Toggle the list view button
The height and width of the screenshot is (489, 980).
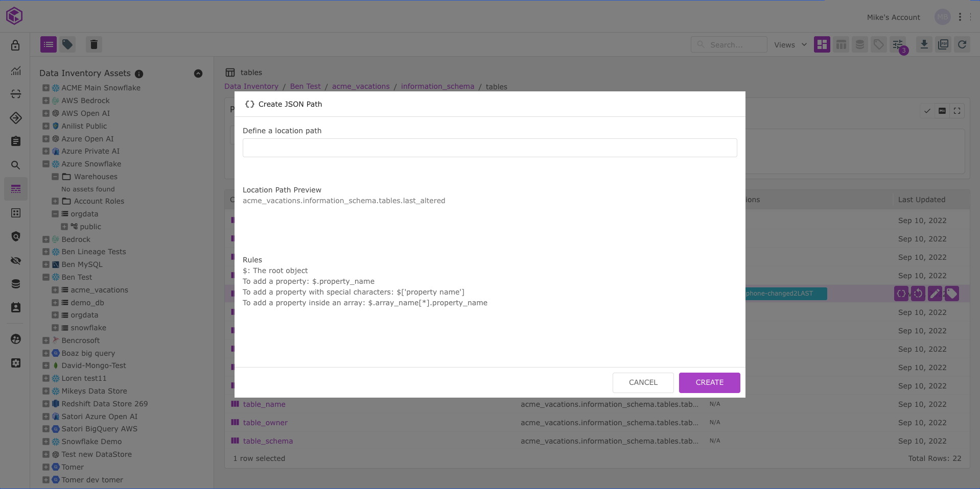pos(49,45)
